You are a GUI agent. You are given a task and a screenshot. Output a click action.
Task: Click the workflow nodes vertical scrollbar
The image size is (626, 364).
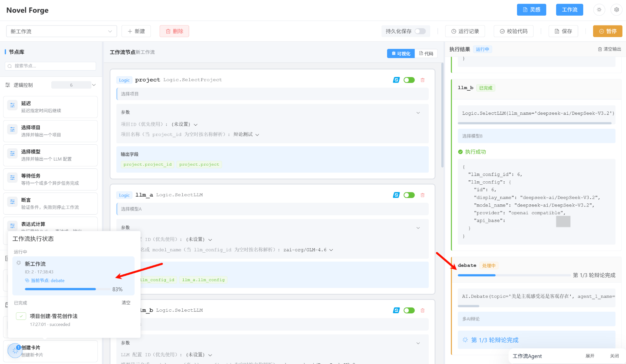coord(442,115)
